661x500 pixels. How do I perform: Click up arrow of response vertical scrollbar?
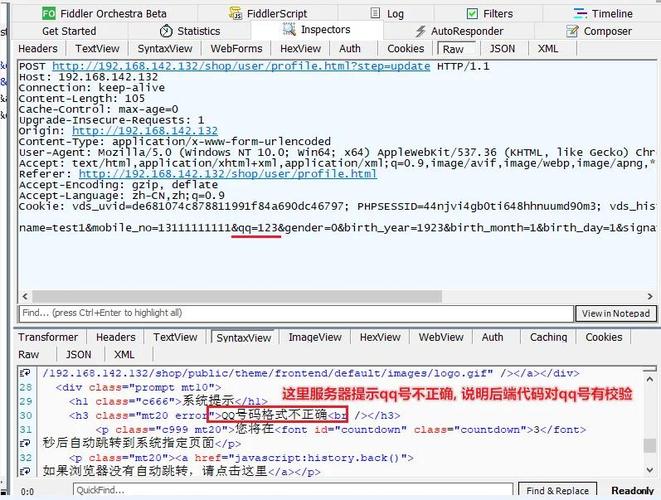650,379
